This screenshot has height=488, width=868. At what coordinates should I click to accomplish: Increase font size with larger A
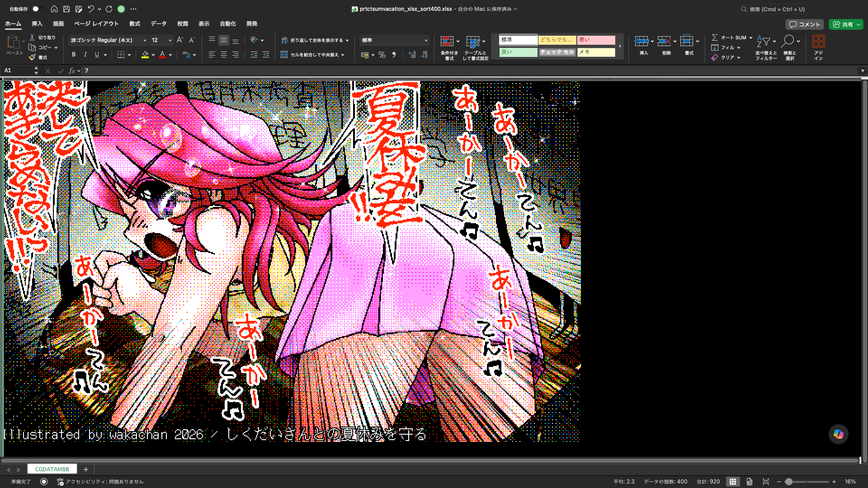[x=180, y=40]
